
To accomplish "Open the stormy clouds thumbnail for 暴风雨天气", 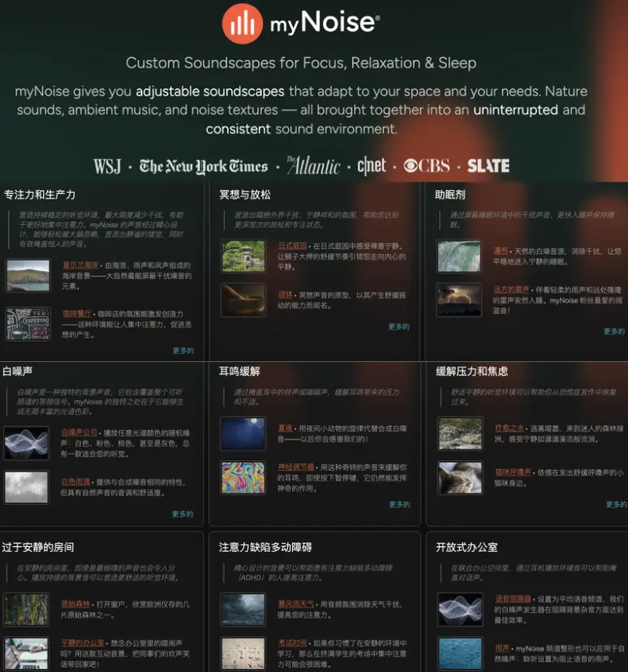I will (x=243, y=610).
